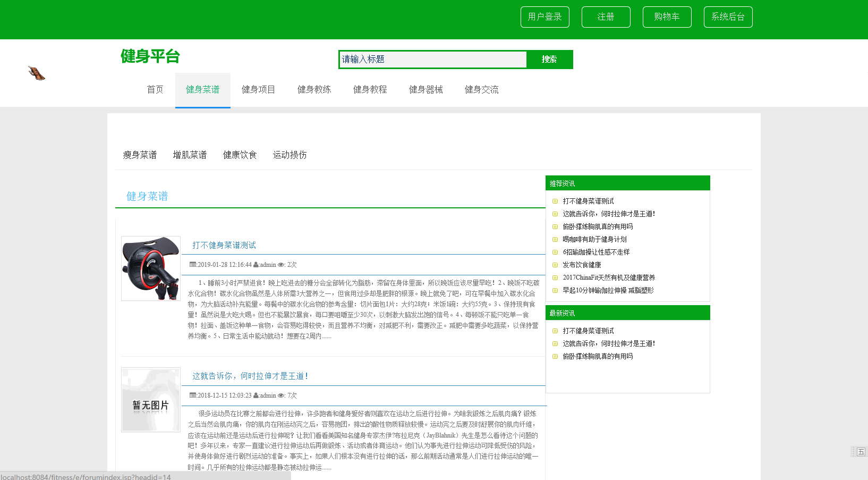This screenshot has width=868, height=480.
Task: Select the 增肌菜谱 subcategory
Action: point(190,155)
